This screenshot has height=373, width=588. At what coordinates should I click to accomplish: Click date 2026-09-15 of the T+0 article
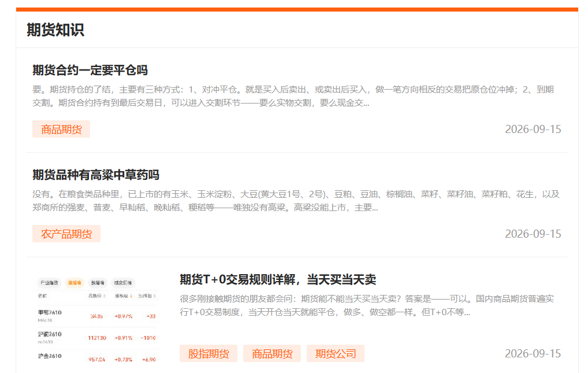click(533, 353)
